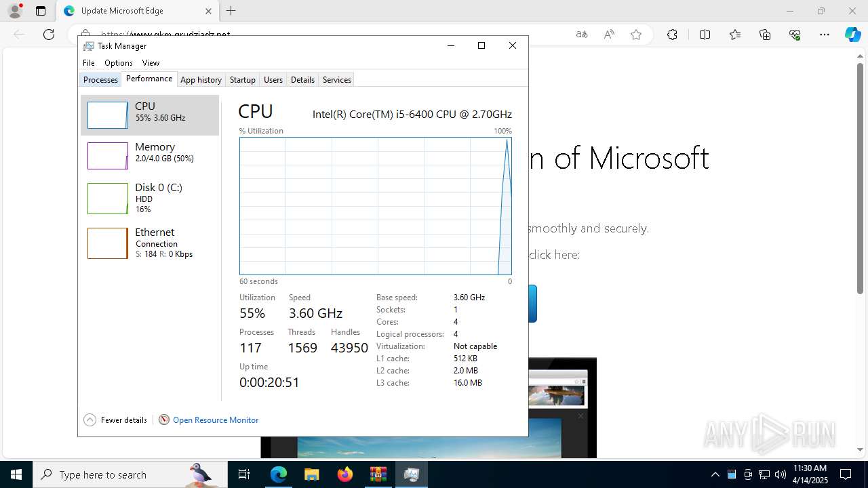Viewport: 868px width, 488px height.
Task: Open Resource Monitor link
Action: coord(216,420)
